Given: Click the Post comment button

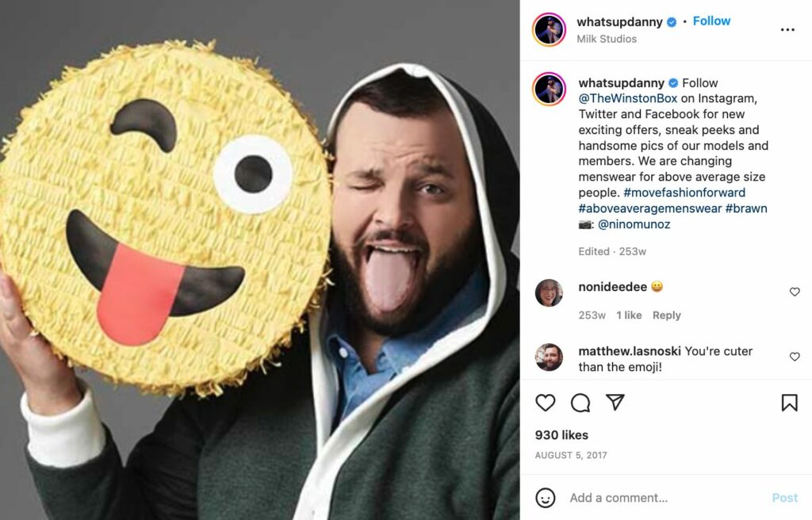Looking at the screenshot, I should point(784,498).
